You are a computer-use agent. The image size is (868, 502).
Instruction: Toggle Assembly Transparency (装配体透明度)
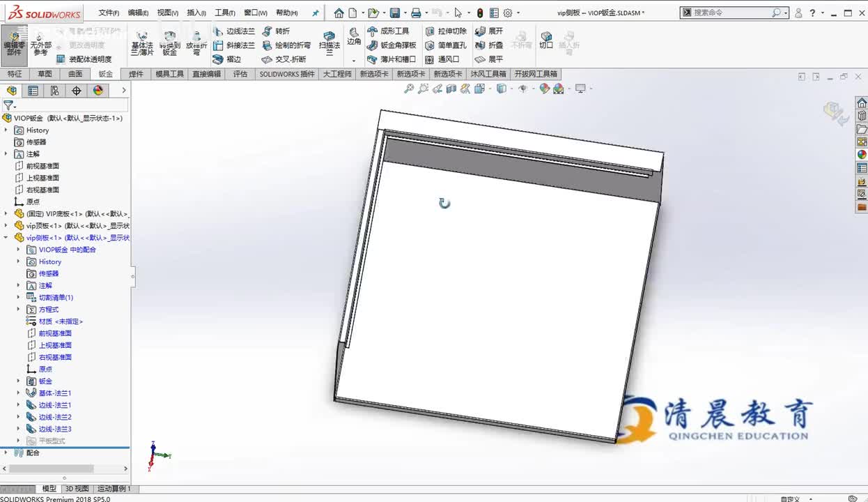click(x=84, y=59)
